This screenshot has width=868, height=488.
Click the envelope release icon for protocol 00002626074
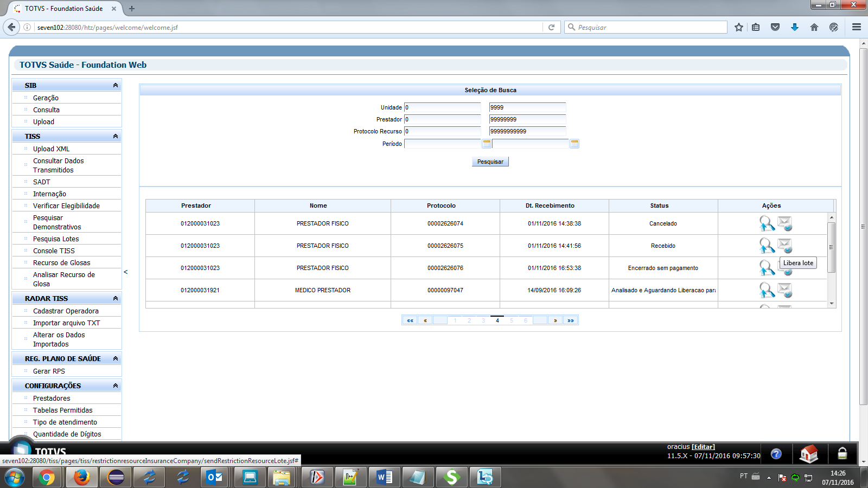[784, 223]
